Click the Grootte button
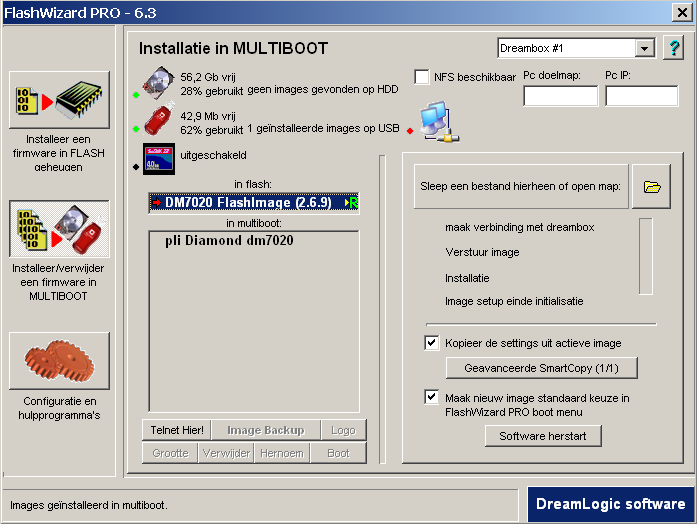 pyautogui.click(x=170, y=453)
